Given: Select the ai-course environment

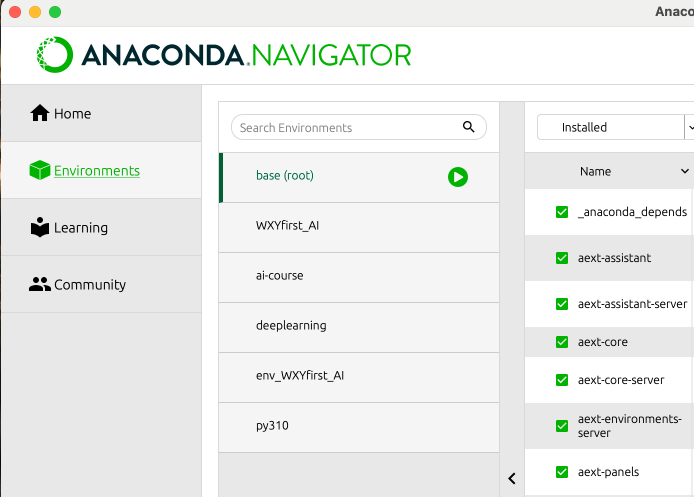Looking at the screenshot, I should (x=359, y=277).
